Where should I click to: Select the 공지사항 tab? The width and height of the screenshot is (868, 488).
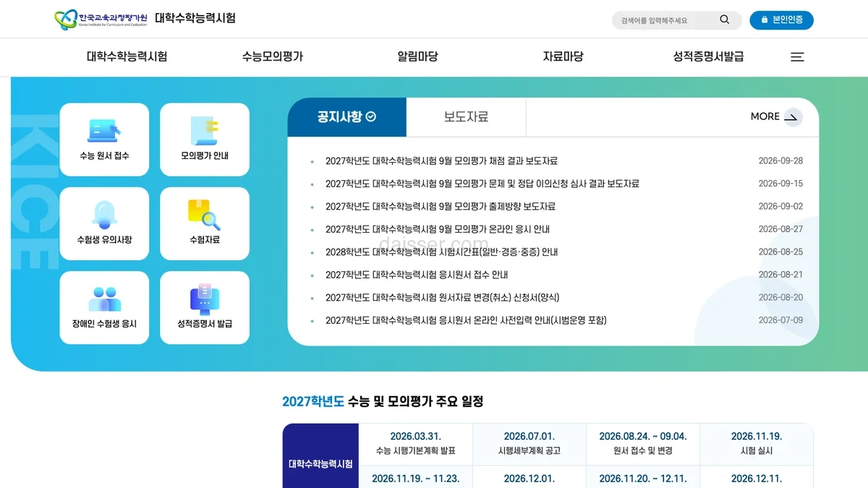346,117
